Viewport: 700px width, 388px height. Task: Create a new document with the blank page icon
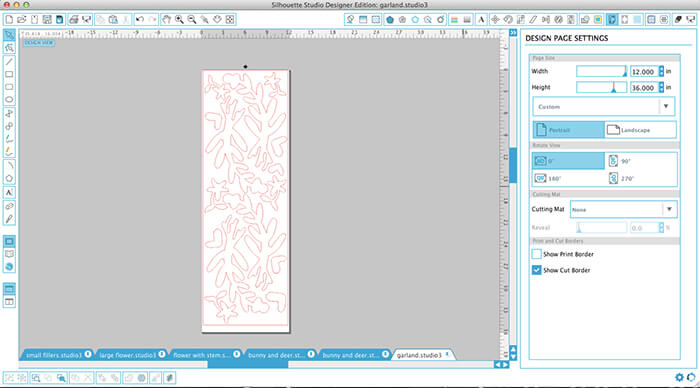click(9, 20)
